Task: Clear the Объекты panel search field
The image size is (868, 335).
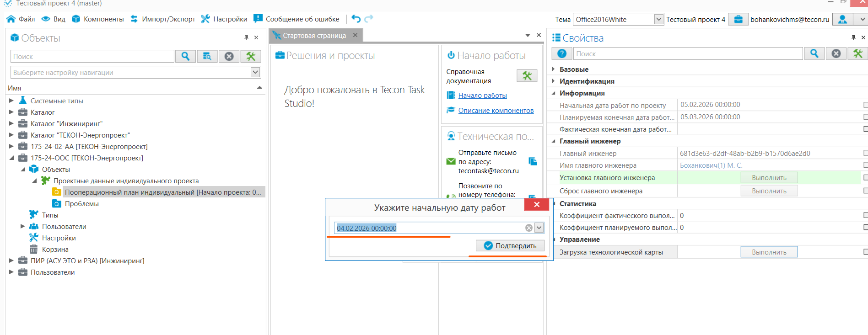Action: 229,56
